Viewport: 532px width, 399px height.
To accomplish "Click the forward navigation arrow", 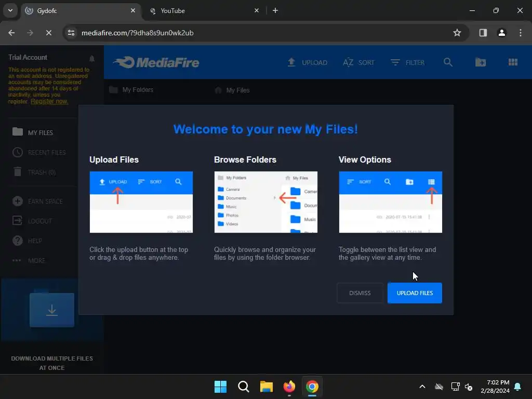I will 30,33.
